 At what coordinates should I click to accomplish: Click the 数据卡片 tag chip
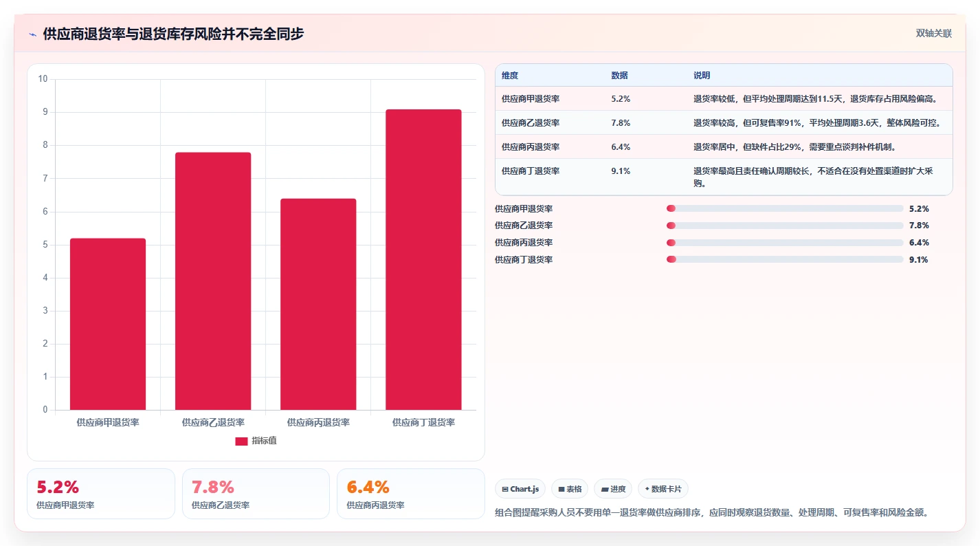pos(663,489)
